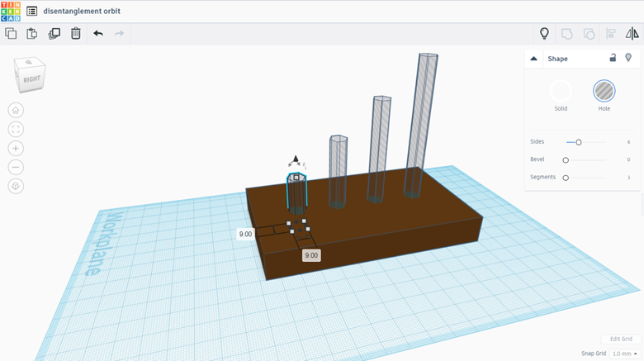Click the Bevel value 0
644x361 pixels.
628,159
